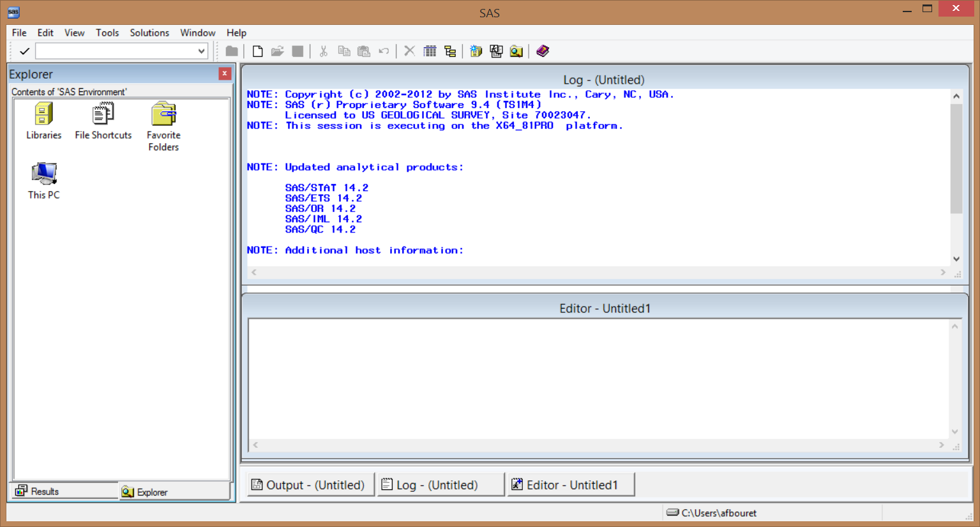Activate the Log - (Untitled) window button
Viewport: 980px width, 527px height.
[x=441, y=485]
